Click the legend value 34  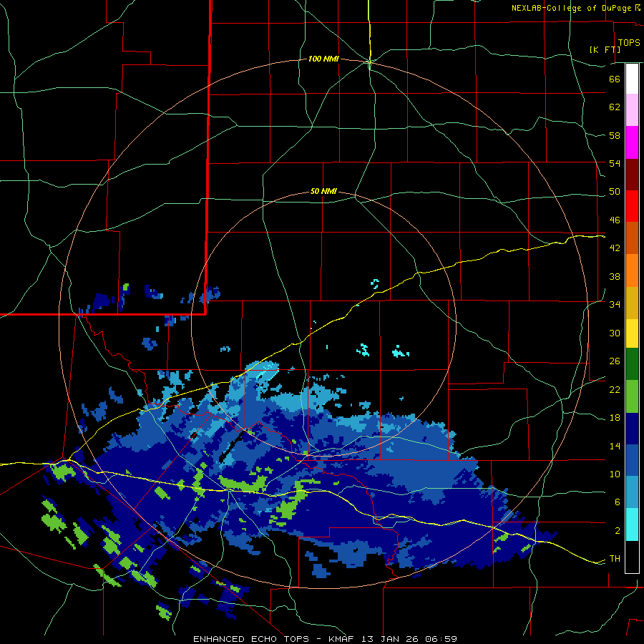[x=615, y=305]
